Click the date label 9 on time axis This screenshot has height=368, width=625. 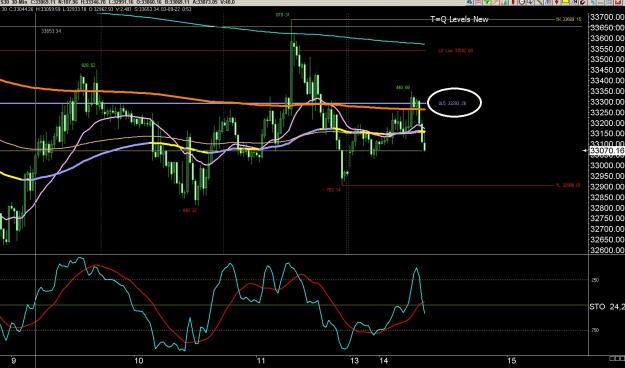[14, 361]
